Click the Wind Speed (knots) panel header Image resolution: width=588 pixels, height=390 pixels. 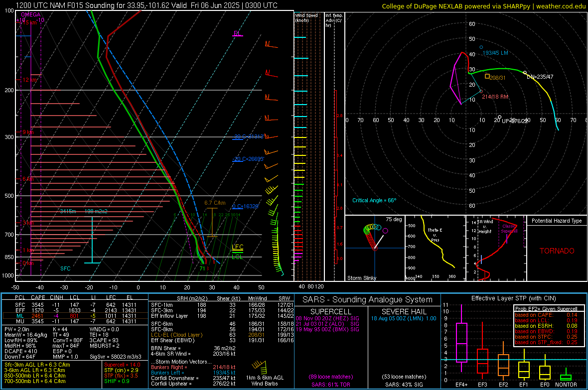(x=306, y=17)
